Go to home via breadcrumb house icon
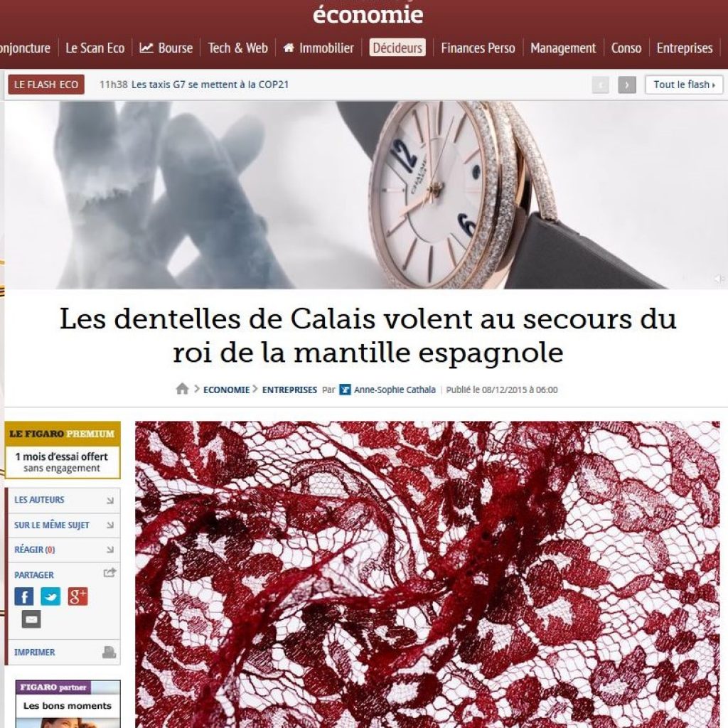This screenshot has height=728, width=728. tap(183, 389)
